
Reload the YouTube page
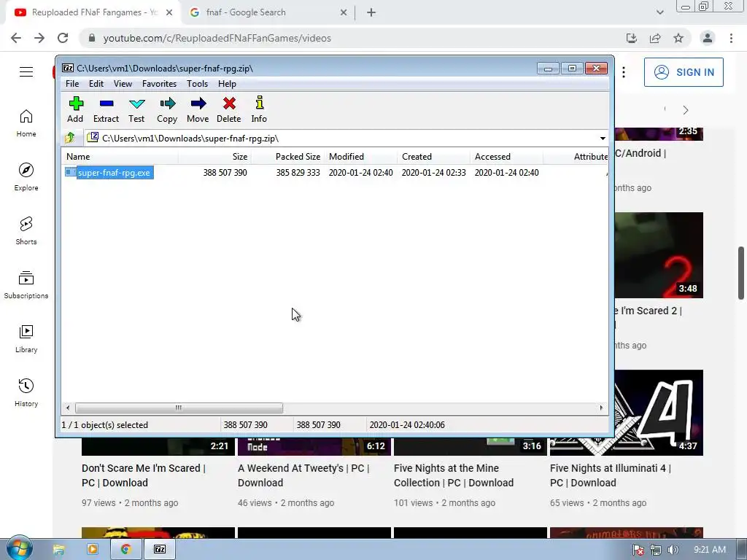click(63, 38)
